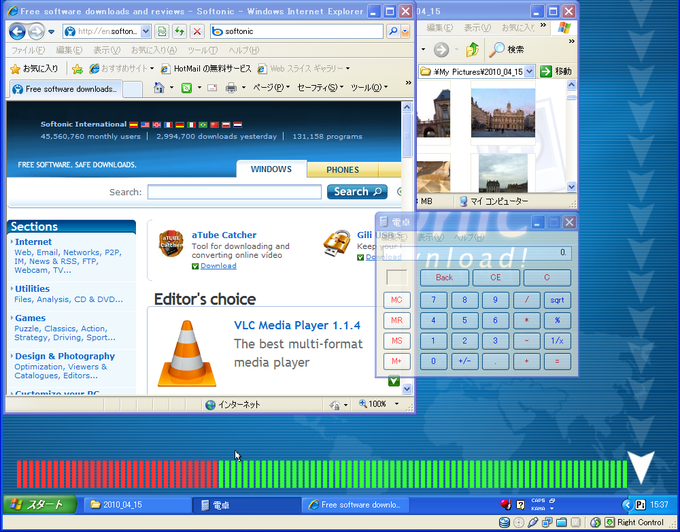680x532 pixels.
Task: Click VirtualBox network status icon
Action: point(547,522)
